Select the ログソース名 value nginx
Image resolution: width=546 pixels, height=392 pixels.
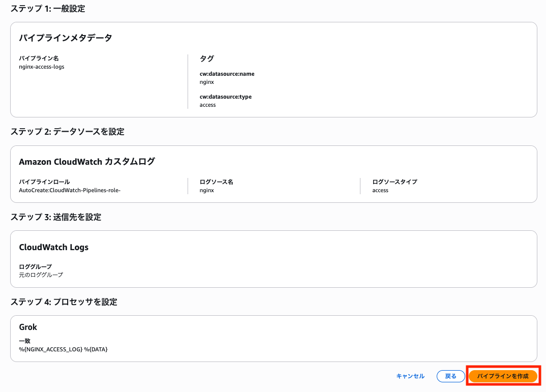coord(206,190)
